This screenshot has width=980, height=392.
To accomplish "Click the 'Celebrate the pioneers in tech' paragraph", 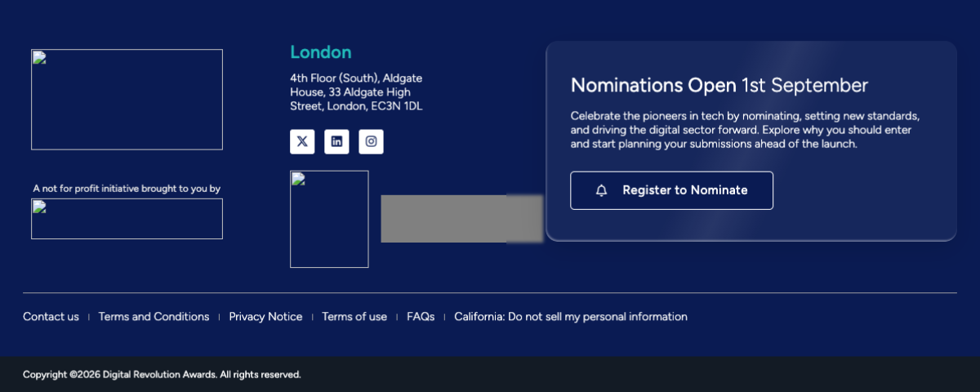I will pyautogui.click(x=746, y=130).
